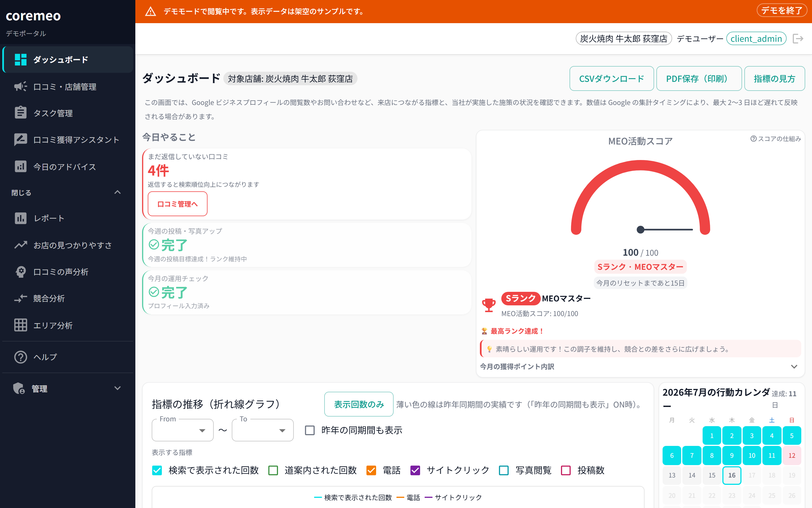Viewport: 812px width, 508px height.
Task: Click the logout icon in header
Action: [798, 39]
